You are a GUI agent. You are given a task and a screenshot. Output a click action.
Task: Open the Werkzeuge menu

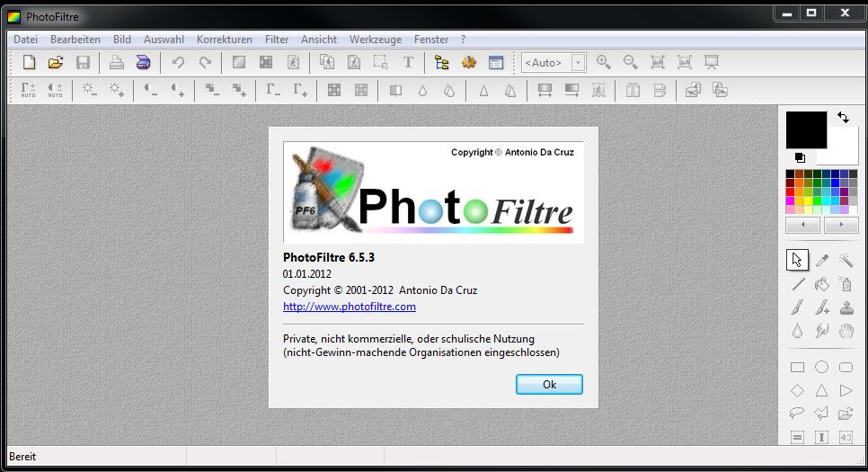click(376, 40)
